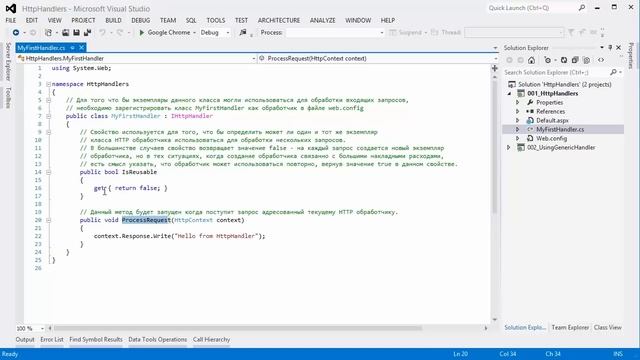The width and height of the screenshot is (640, 360).
Task: Open the Call Hierarchy tab
Action: point(211,340)
